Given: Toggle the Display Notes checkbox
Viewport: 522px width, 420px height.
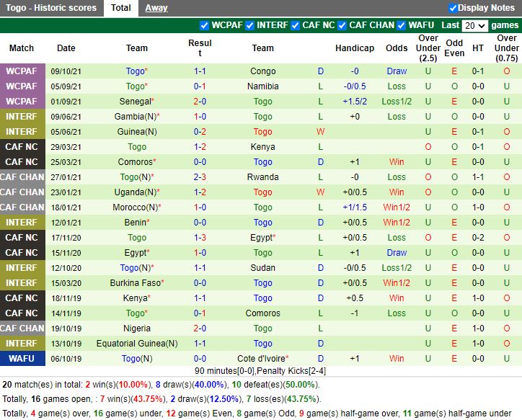Looking at the screenshot, I should [452, 8].
